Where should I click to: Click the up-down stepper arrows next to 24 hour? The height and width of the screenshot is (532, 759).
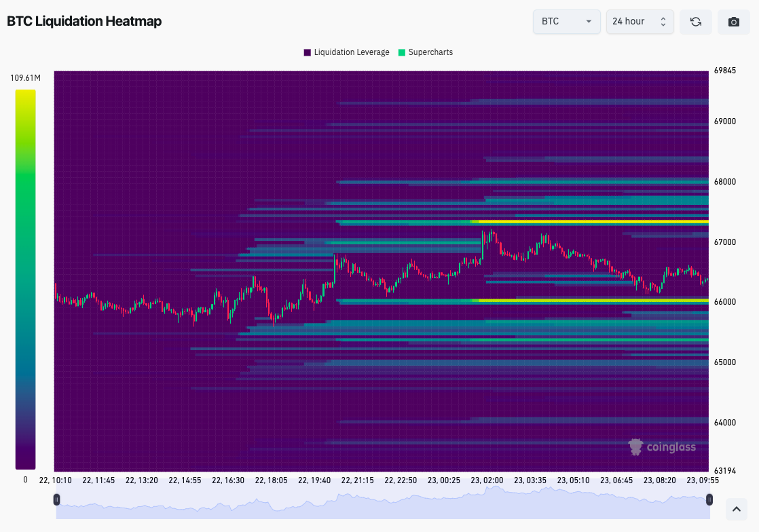click(662, 21)
